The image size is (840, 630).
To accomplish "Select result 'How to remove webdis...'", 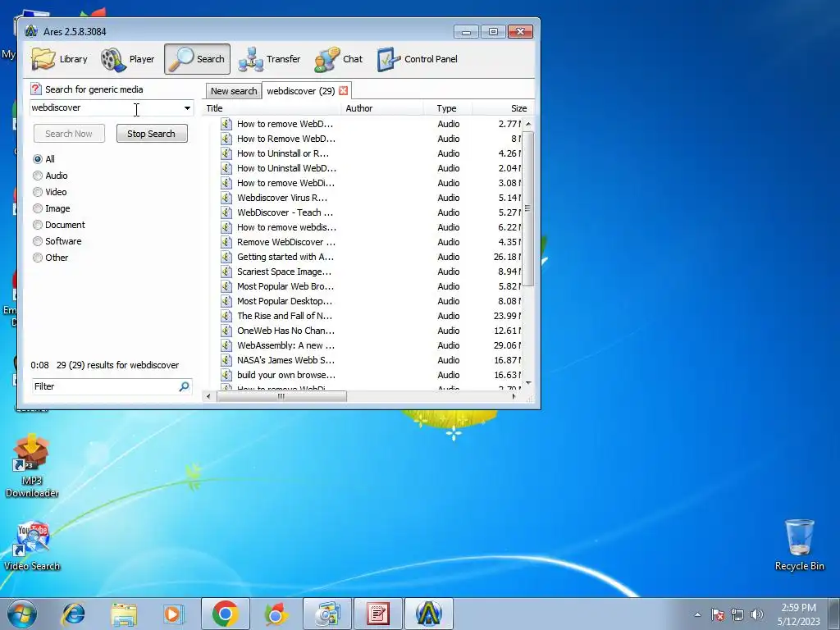I will (x=286, y=227).
